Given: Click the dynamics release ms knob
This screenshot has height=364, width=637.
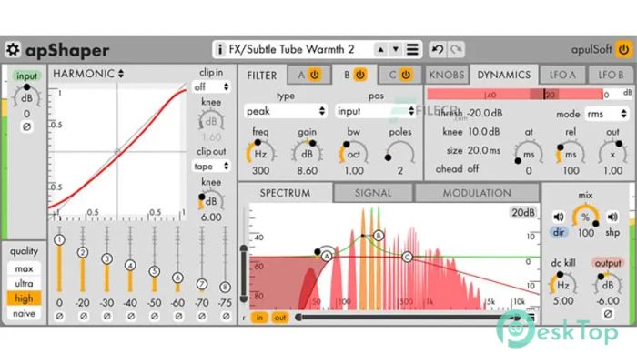Looking at the screenshot, I should tap(571, 154).
